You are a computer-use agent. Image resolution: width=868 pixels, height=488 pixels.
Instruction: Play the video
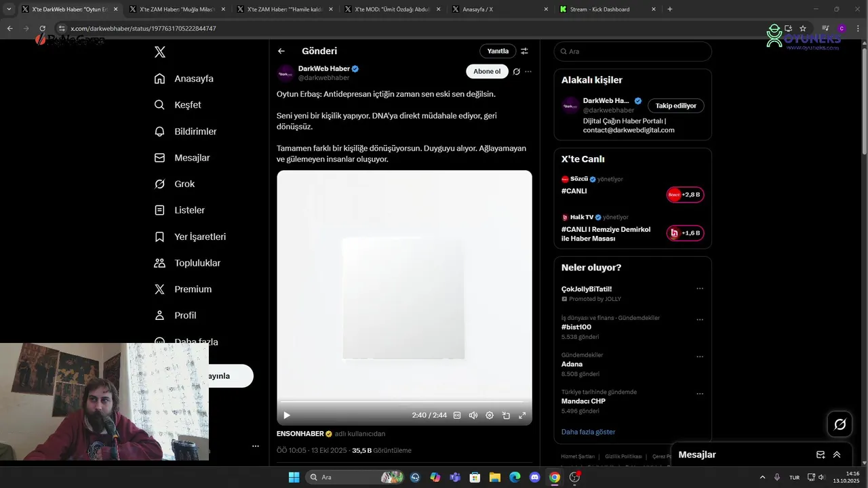pyautogui.click(x=286, y=415)
